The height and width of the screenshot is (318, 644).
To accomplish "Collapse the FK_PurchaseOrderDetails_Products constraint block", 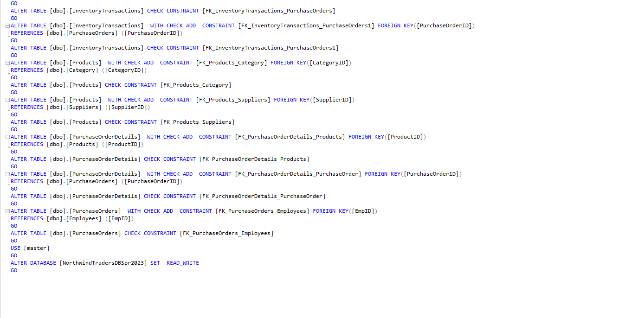I will click(6, 136).
